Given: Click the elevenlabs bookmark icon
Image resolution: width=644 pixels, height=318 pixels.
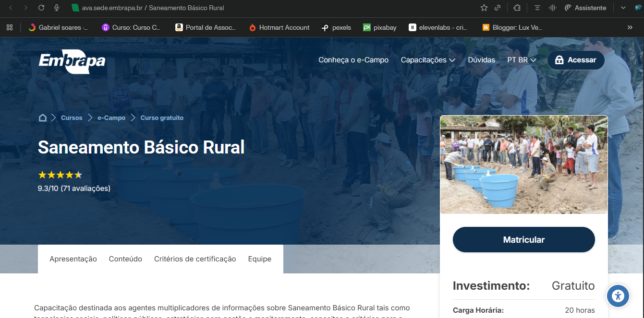Looking at the screenshot, I should click(x=412, y=27).
